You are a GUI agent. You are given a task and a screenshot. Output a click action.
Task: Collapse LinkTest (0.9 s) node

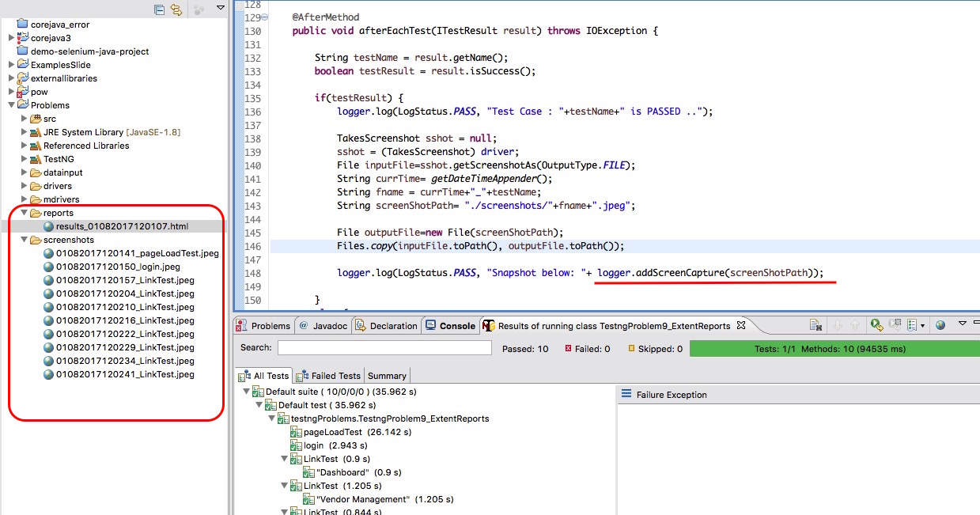(x=285, y=459)
